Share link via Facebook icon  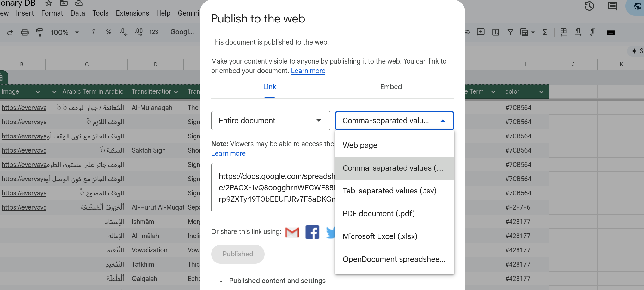312,232
